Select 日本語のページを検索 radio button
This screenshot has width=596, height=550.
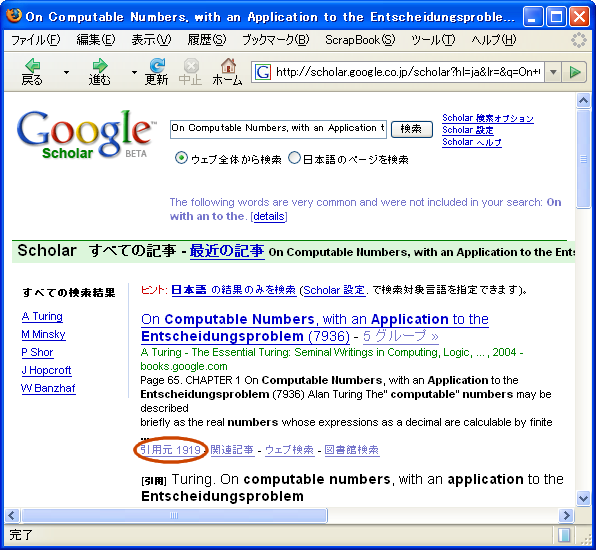tap(294, 157)
